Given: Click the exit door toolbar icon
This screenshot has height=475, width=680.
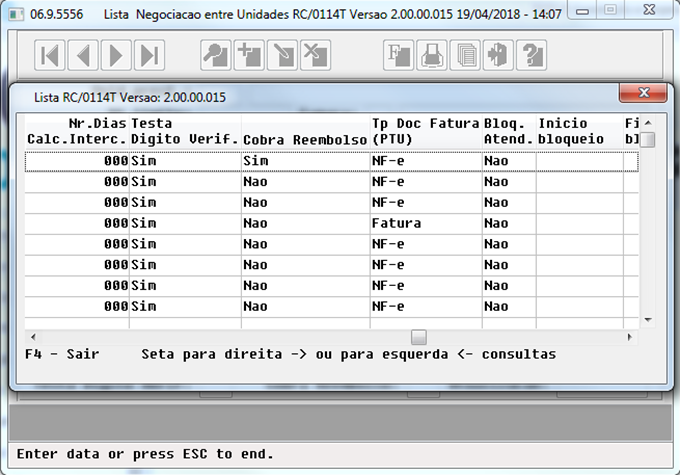Looking at the screenshot, I should (x=498, y=55).
